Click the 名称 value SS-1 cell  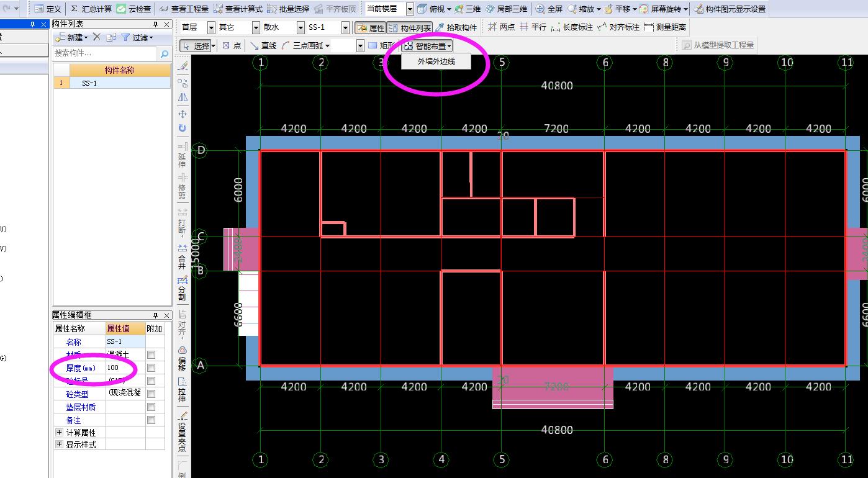coord(125,341)
